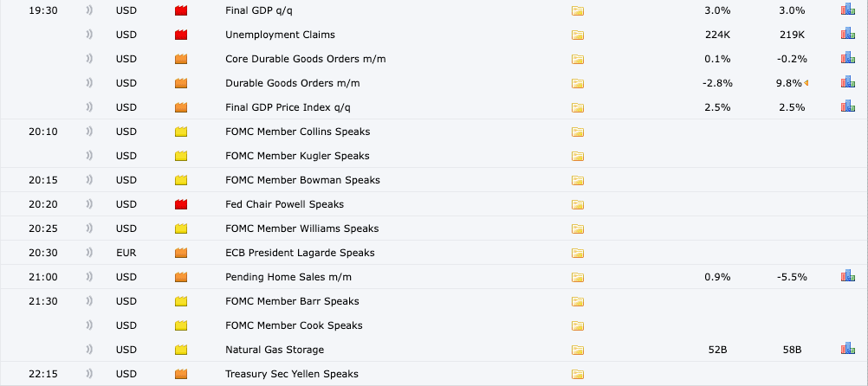This screenshot has height=386, width=868.
Task: Click the yellow impact icon for Natural Gas Storage
Action: 181,350
